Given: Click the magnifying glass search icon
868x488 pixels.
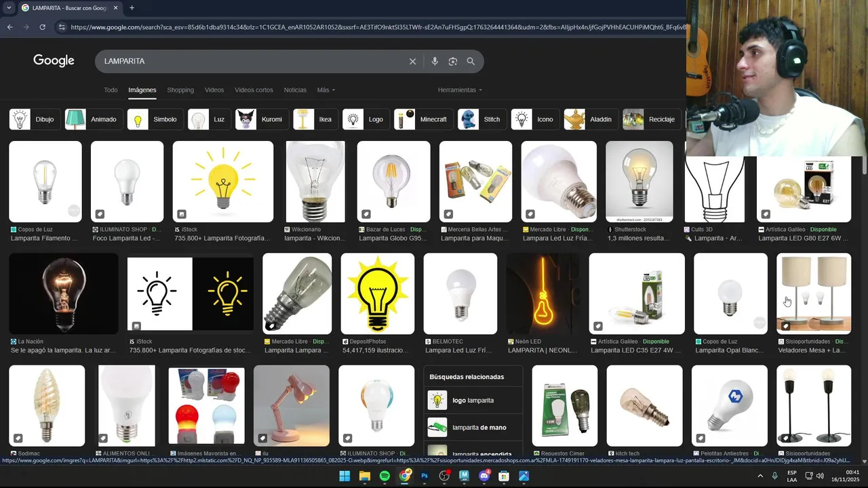Looking at the screenshot, I should (x=471, y=61).
